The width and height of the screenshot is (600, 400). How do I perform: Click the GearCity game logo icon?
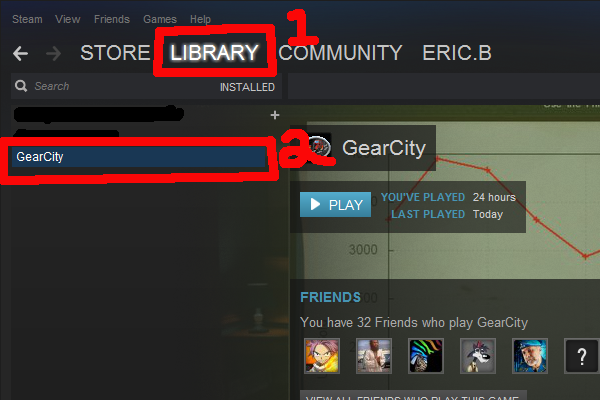(320, 147)
